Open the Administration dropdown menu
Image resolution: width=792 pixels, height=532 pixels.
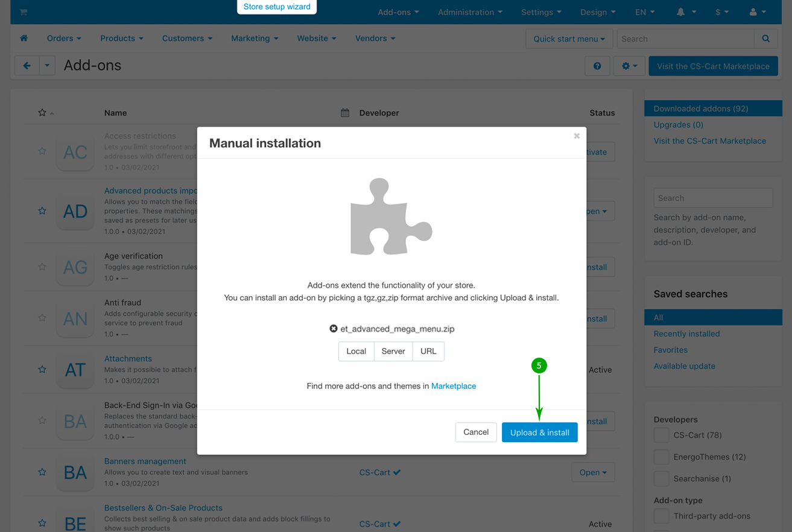pyautogui.click(x=470, y=12)
